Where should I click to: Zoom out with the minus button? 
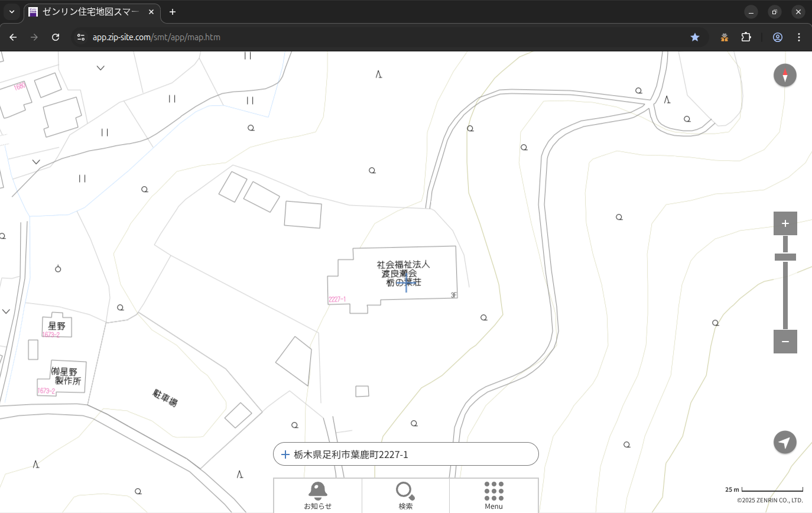click(785, 342)
